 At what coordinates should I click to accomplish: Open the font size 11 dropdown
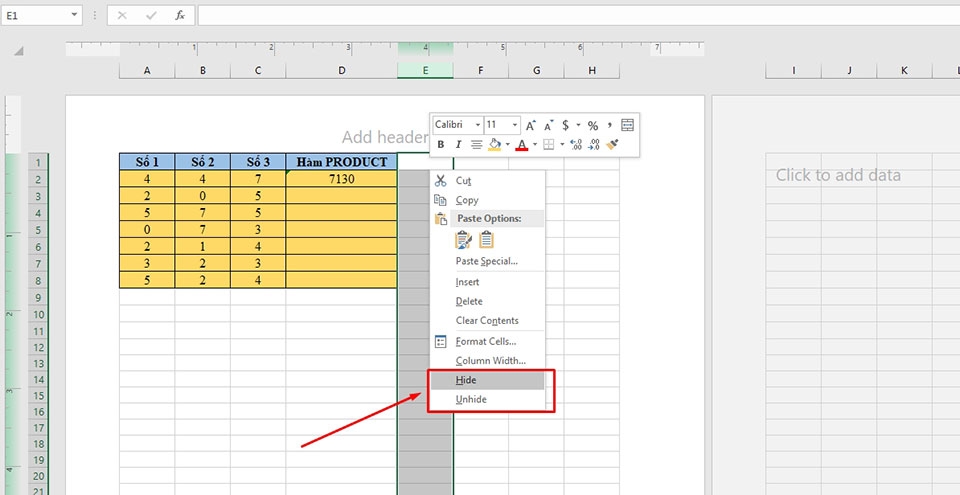(x=515, y=125)
